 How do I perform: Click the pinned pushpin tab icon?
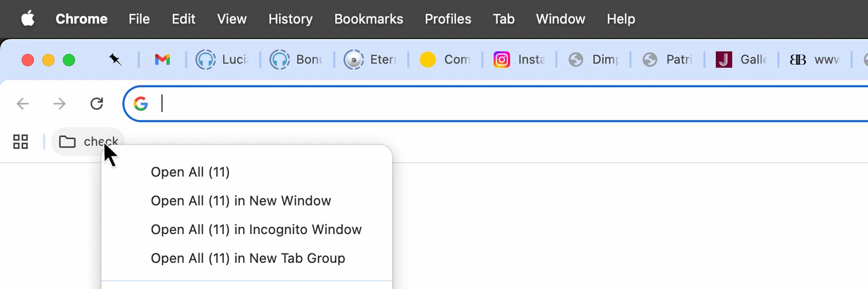click(115, 60)
